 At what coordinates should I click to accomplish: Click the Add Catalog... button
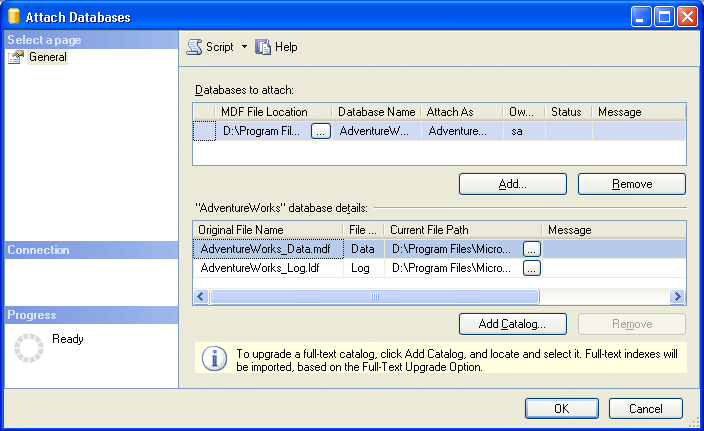coord(512,324)
